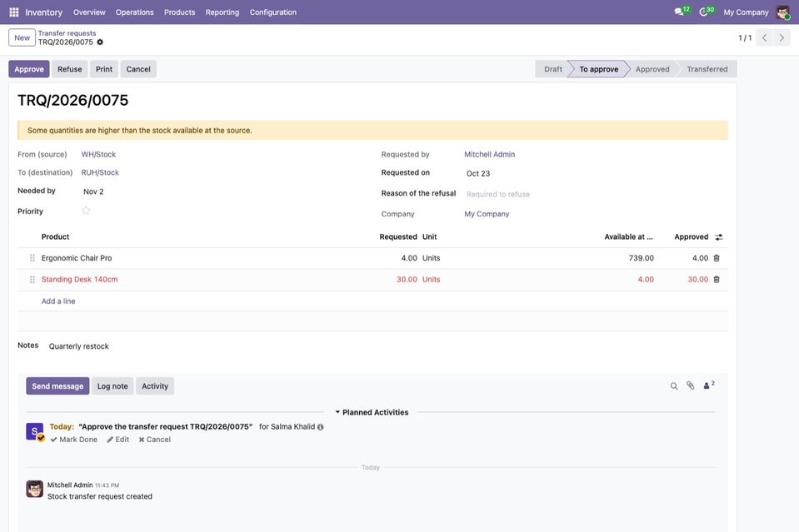Viewport: 799px width, 532px height.
Task: Open the user avatar menu
Action: [x=782, y=12]
